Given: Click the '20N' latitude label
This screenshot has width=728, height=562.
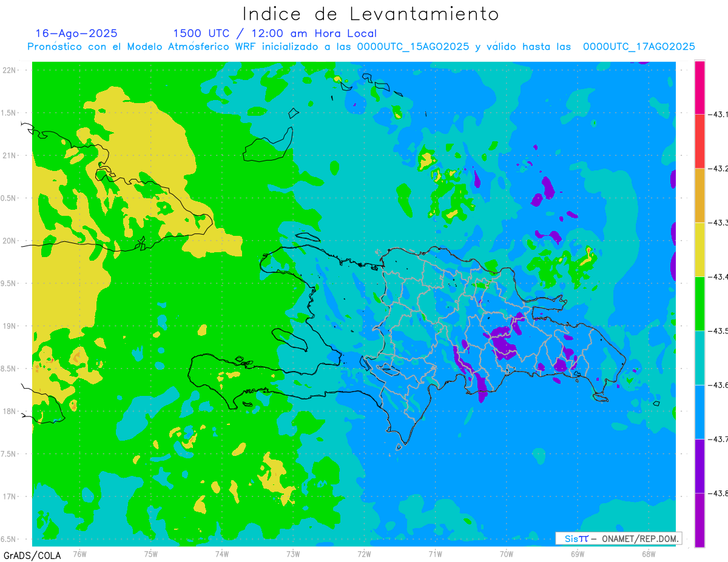Looking at the screenshot, I should tap(10, 241).
